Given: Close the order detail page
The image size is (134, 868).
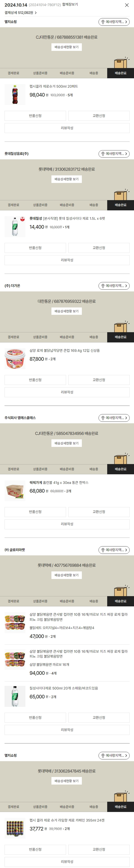Looking at the screenshot, I should (127, 5).
